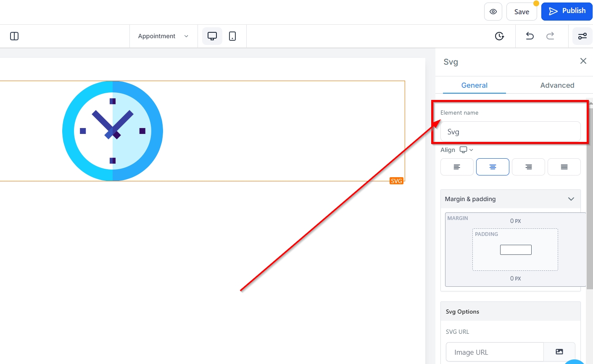Viewport: 593px width, 364px height.
Task: Open the Appointment page dropdown
Action: (x=163, y=36)
